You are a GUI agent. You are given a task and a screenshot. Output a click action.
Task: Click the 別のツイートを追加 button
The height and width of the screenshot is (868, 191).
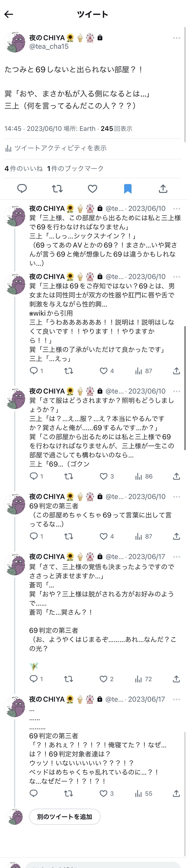[64, 817]
